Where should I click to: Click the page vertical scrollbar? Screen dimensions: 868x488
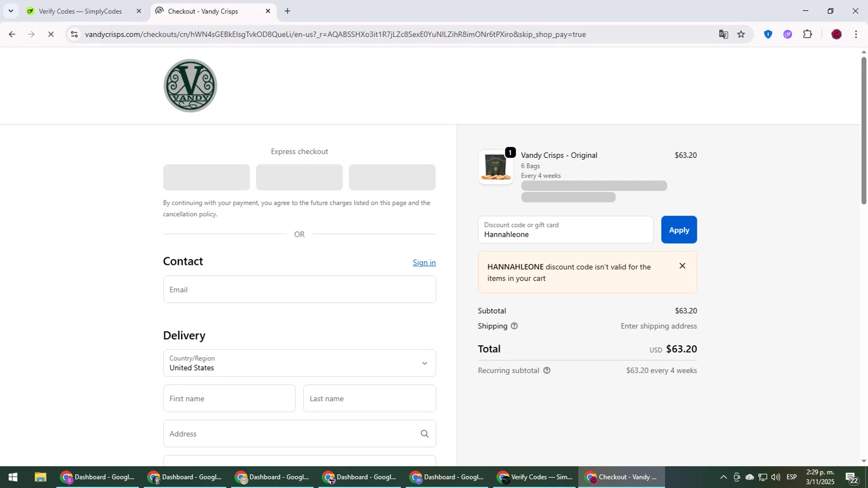863,131
